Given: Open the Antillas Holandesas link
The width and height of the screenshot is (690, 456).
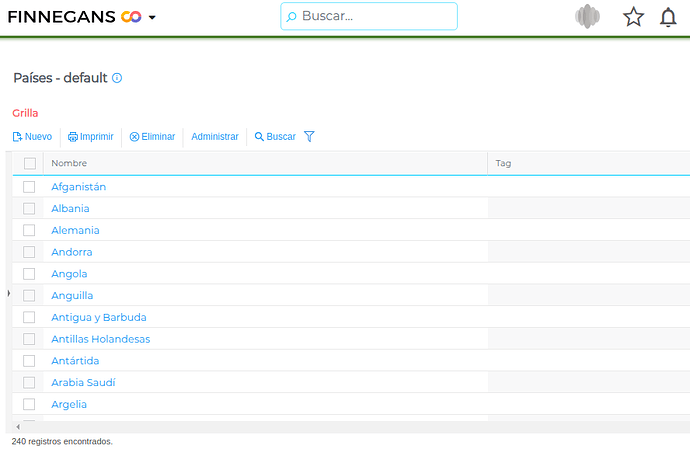Looking at the screenshot, I should (x=100, y=339).
